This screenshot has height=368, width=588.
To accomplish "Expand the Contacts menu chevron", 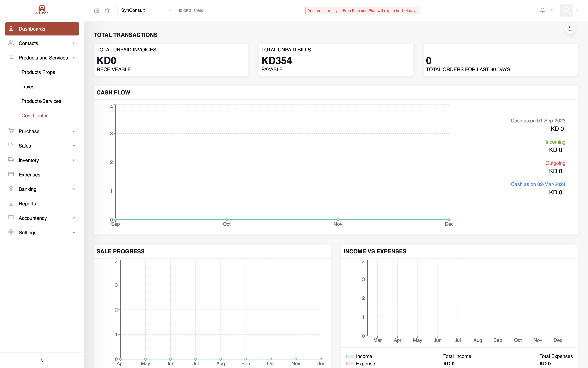I will click(x=74, y=43).
